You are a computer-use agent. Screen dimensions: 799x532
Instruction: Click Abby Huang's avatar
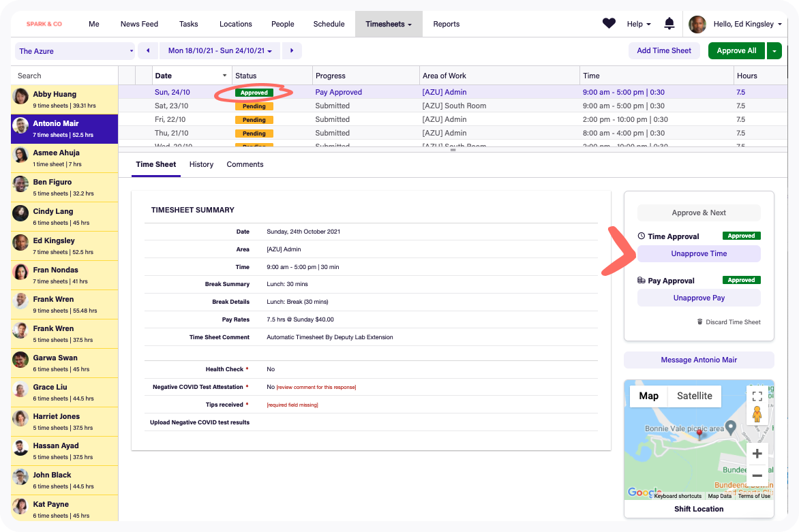click(21, 96)
